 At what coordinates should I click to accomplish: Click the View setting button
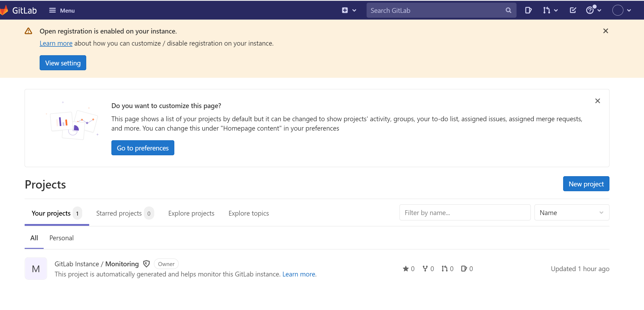(x=63, y=63)
